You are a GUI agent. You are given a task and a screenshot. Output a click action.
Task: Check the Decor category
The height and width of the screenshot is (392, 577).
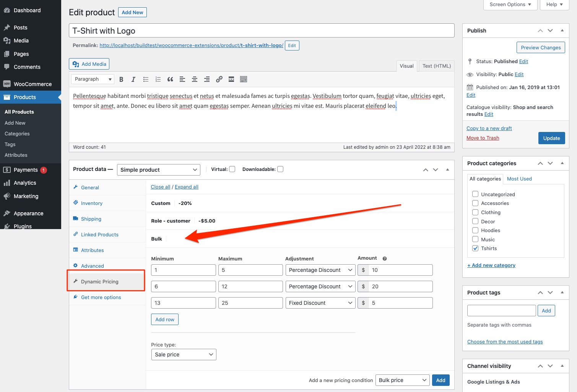(x=475, y=221)
